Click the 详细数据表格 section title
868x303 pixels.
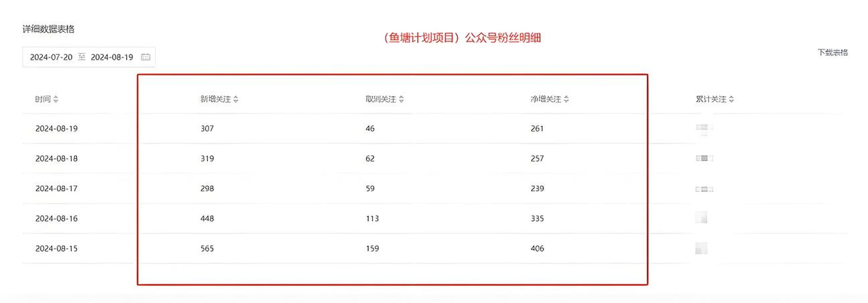click(48, 29)
